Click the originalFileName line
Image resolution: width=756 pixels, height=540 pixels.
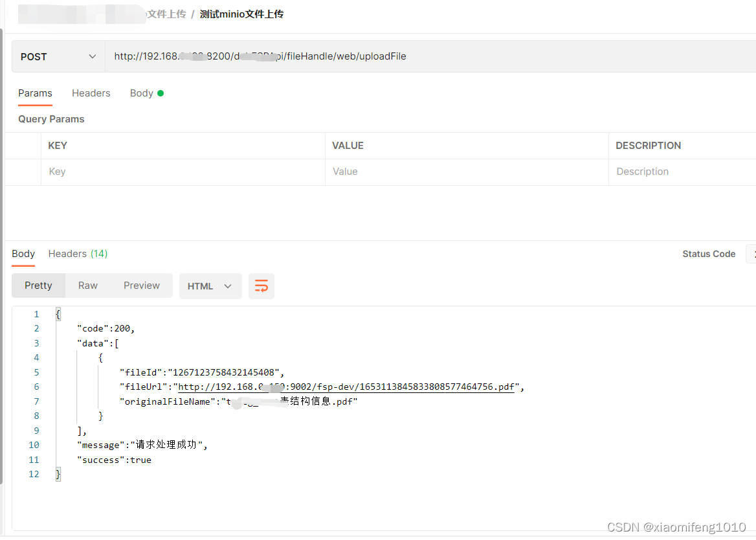239,401
